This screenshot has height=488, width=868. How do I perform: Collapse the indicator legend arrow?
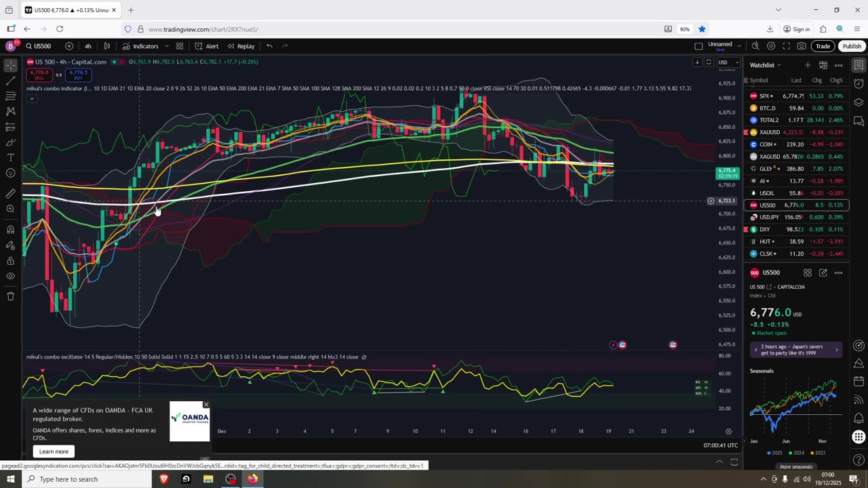pyautogui.click(x=31, y=99)
